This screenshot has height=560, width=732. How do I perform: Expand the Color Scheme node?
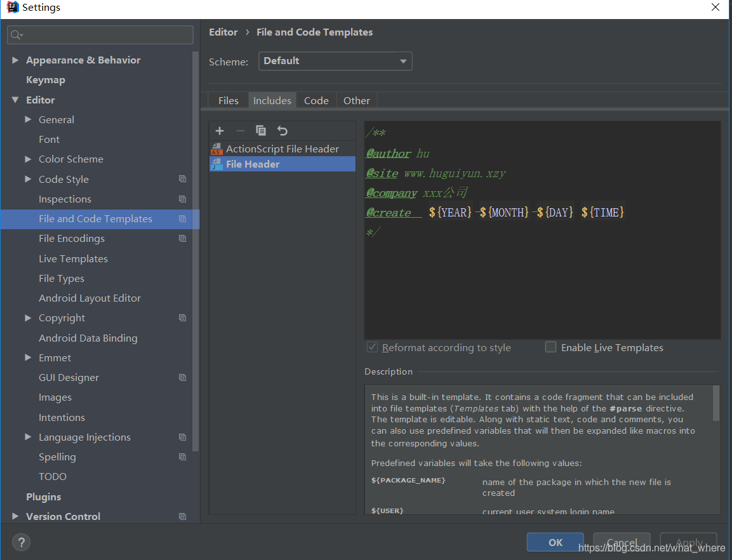28,159
